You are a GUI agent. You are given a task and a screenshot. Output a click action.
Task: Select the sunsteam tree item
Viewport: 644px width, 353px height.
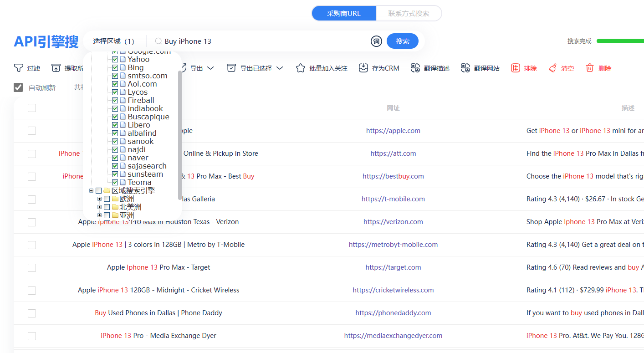tap(145, 174)
